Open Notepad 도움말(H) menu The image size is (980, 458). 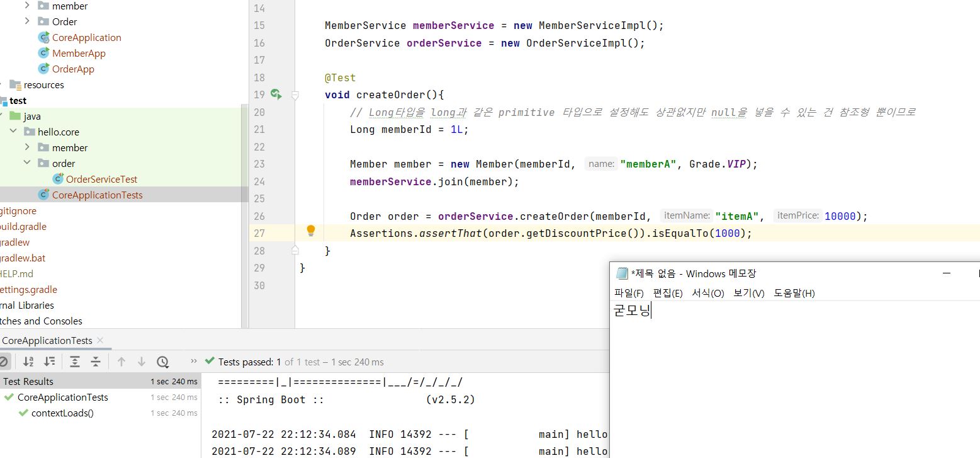(x=794, y=293)
